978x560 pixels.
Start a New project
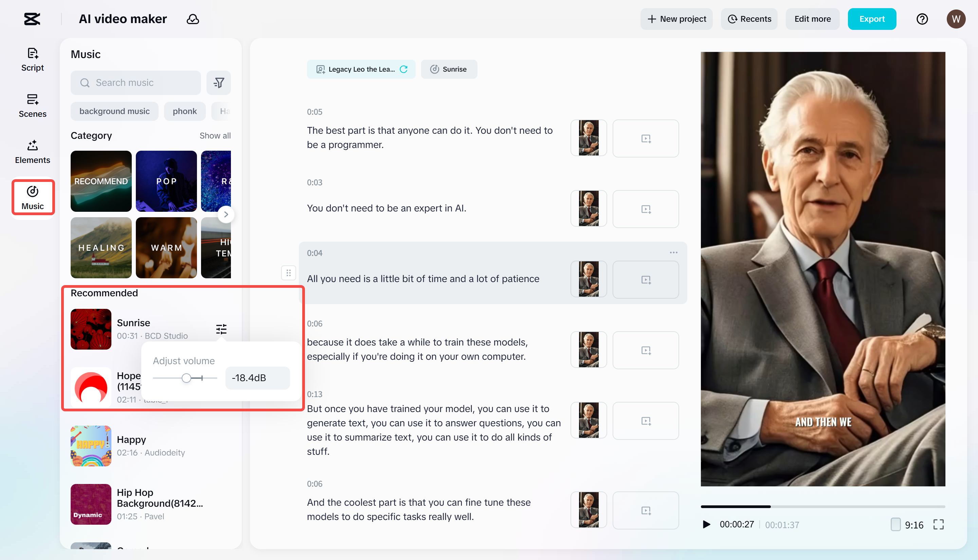click(x=676, y=19)
